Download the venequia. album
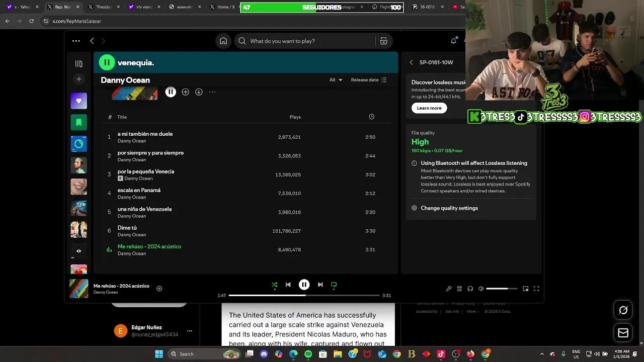This screenshot has width=644, height=362. tap(199, 92)
